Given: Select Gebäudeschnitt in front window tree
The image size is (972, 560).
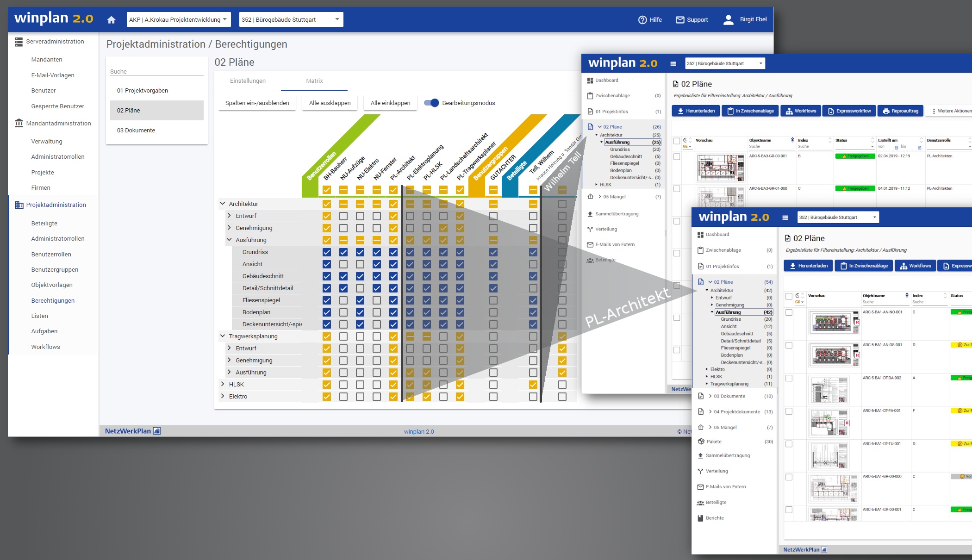Looking at the screenshot, I should point(737,334).
